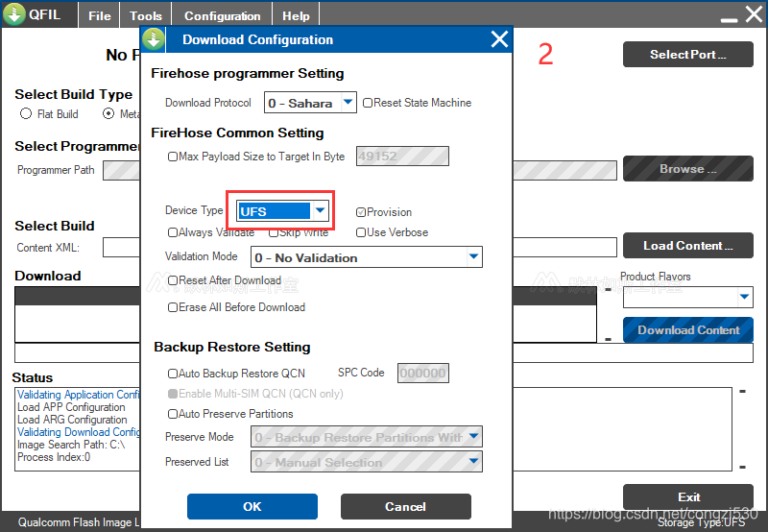
Task: Click status line Load ARG Configuration
Action: (x=72, y=420)
